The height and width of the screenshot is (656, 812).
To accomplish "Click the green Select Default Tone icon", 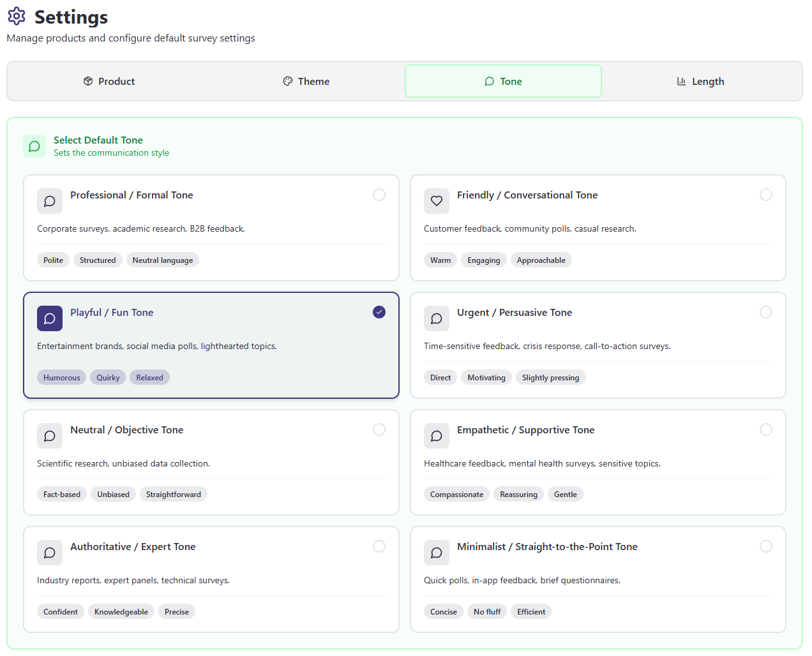I will (x=34, y=146).
